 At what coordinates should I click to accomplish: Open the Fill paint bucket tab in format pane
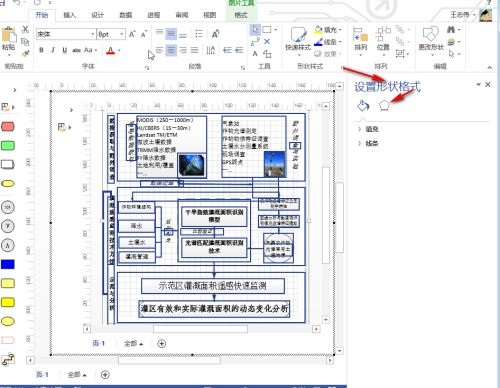[x=363, y=106]
